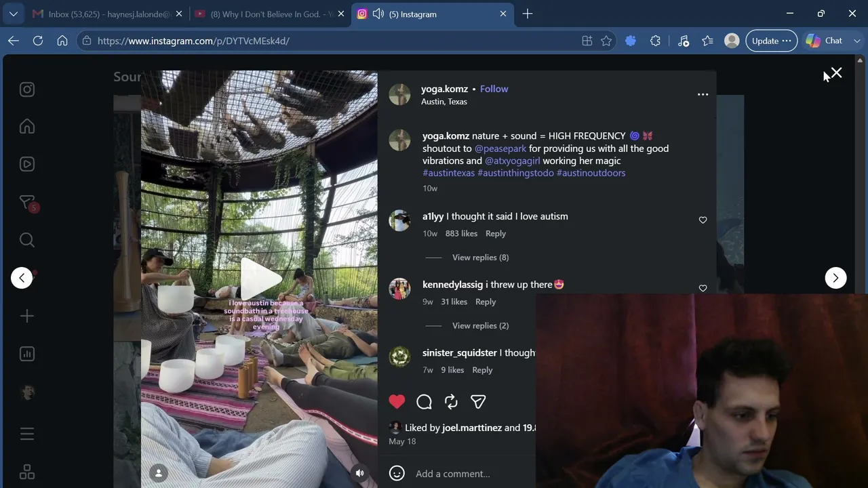Click the comment bubble icon under the post
The height and width of the screenshot is (488, 868).
click(x=424, y=402)
